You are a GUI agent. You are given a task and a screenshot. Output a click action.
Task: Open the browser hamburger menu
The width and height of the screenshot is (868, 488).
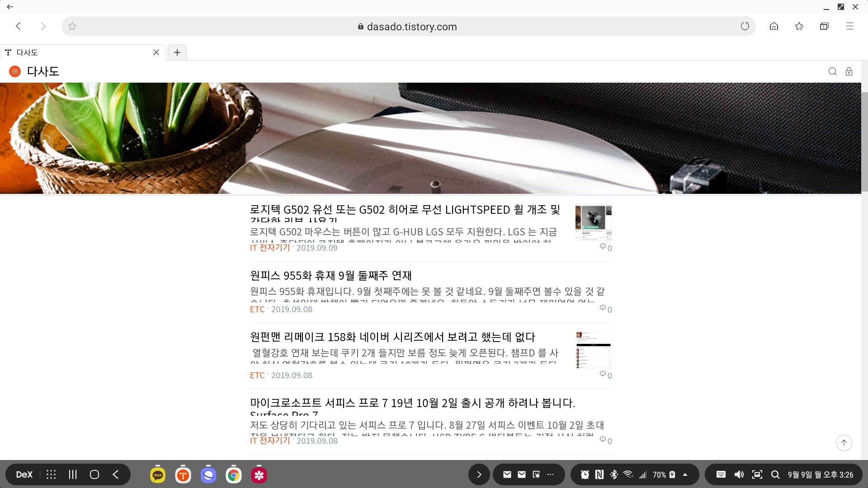point(850,26)
